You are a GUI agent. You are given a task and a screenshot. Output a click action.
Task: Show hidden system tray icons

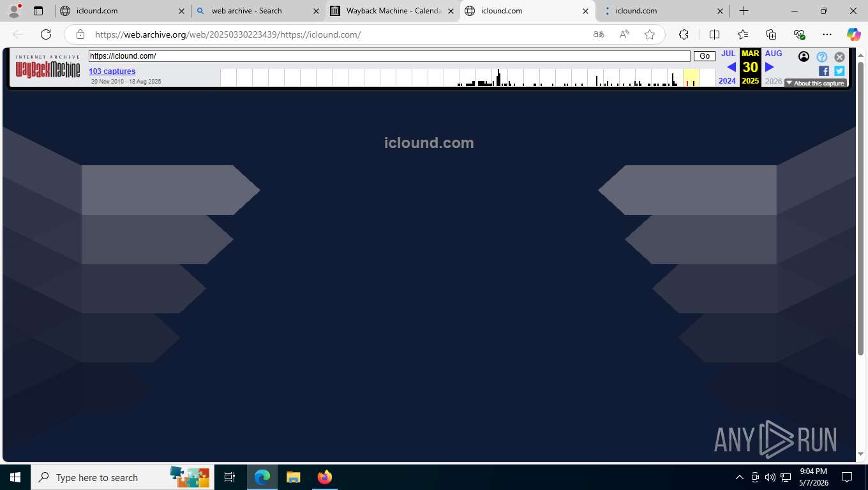(739, 477)
